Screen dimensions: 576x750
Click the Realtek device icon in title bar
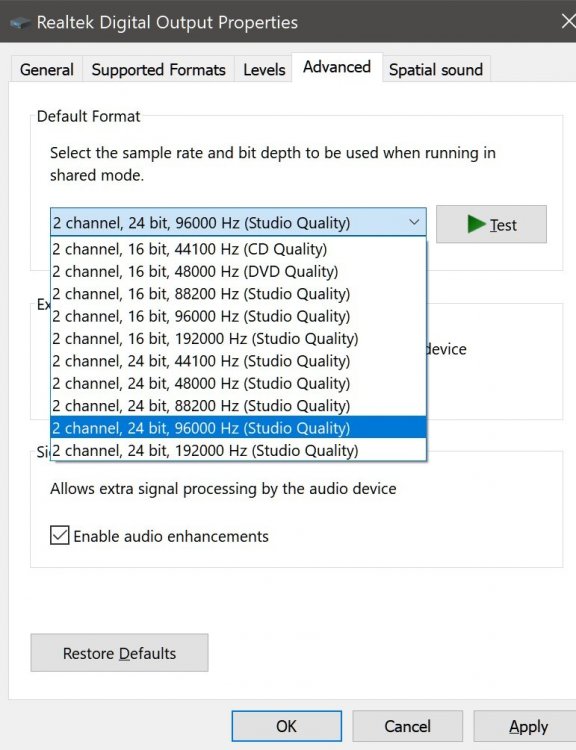pyautogui.click(x=20, y=22)
